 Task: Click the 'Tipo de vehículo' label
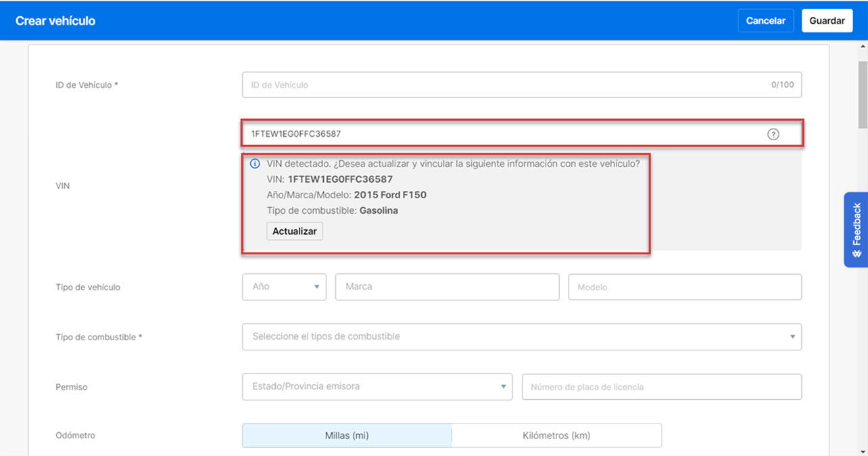point(88,287)
